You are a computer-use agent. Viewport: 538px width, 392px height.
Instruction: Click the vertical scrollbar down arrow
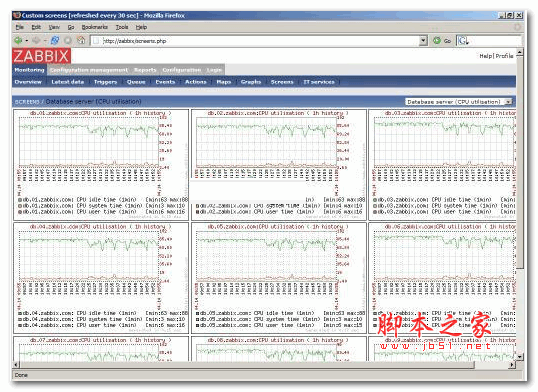pyautogui.click(x=520, y=357)
